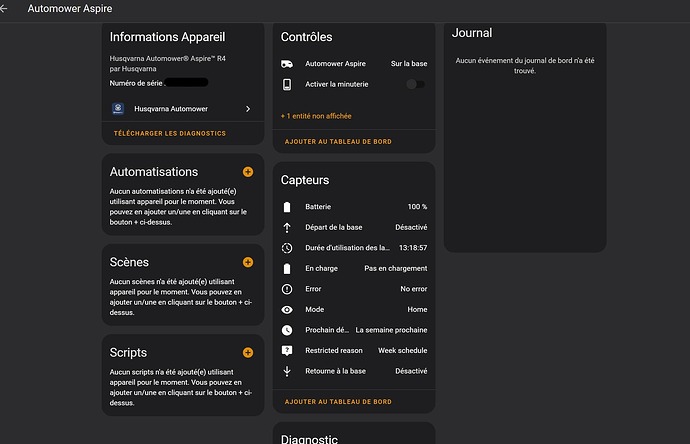Toggle Activer la minuterie switch

pos(415,84)
